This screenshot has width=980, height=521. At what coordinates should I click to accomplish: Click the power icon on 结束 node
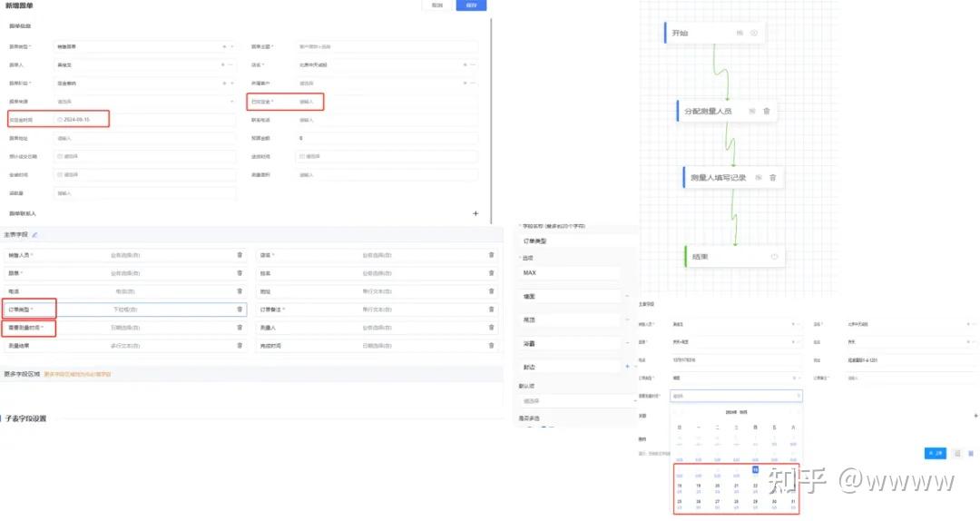[774, 257]
